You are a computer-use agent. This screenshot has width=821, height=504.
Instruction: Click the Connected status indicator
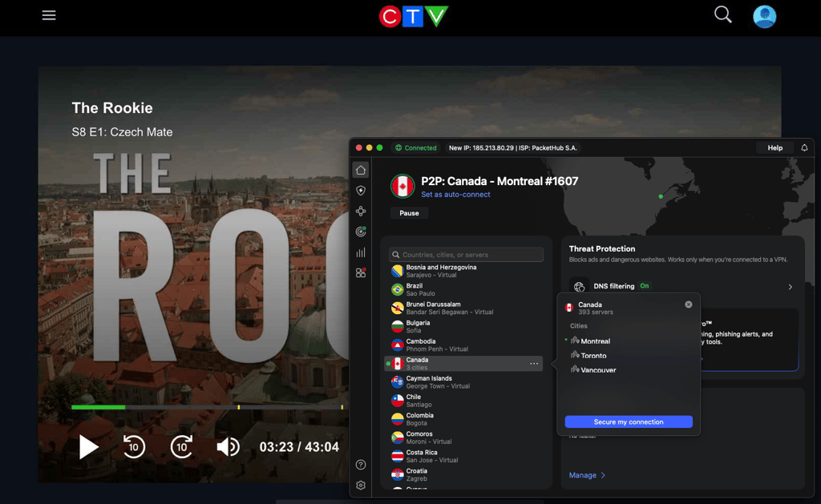point(416,147)
